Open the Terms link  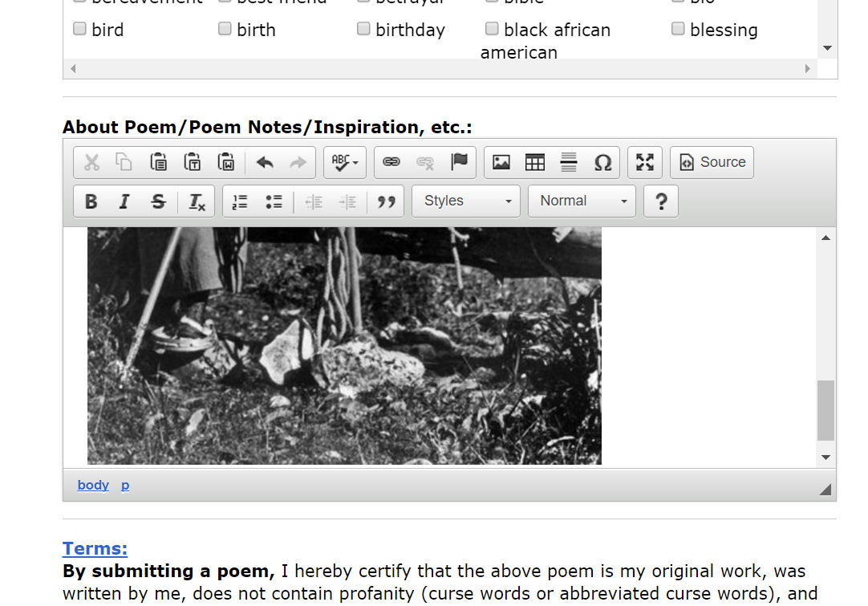point(95,548)
